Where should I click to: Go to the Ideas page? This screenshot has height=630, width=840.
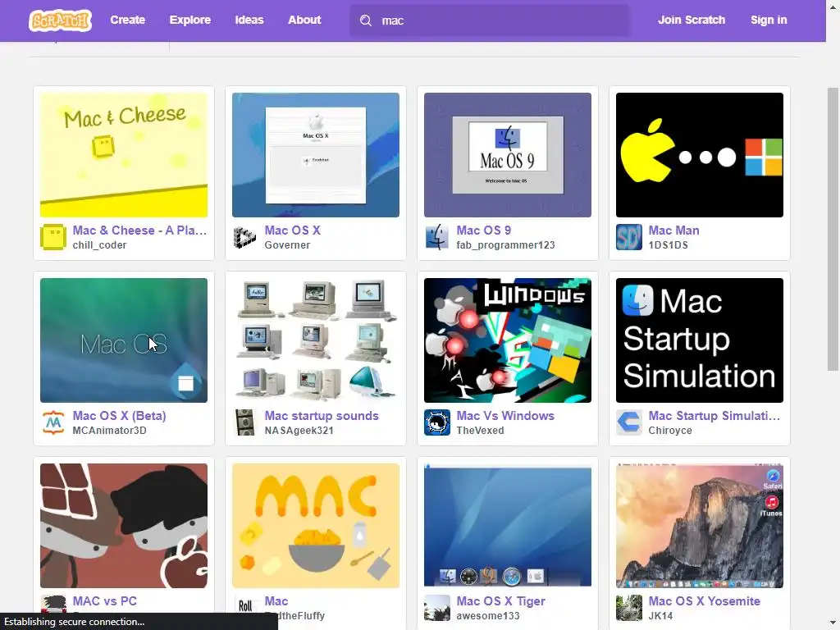click(x=249, y=20)
